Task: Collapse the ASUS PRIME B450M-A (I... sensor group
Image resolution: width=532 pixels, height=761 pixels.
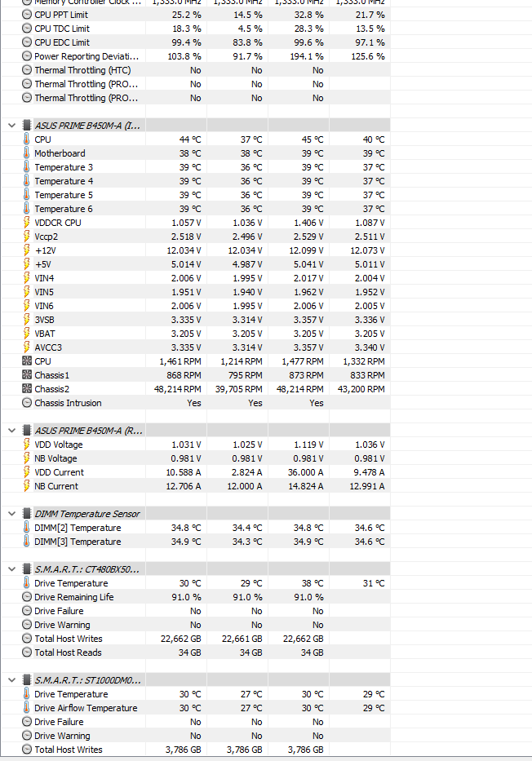Action: (11, 126)
